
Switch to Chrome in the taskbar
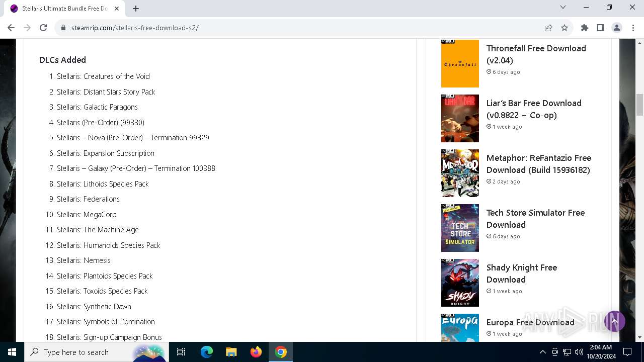click(x=281, y=352)
